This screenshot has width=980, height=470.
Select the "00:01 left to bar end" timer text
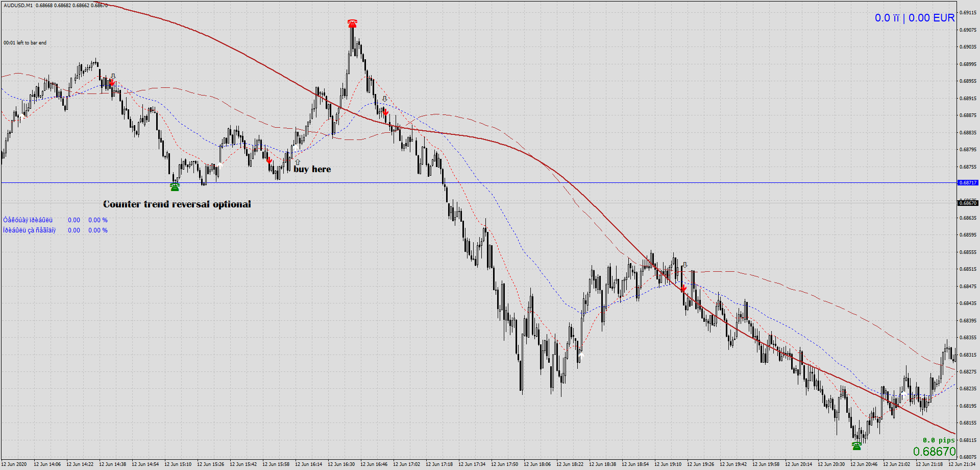click(x=25, y=43)
